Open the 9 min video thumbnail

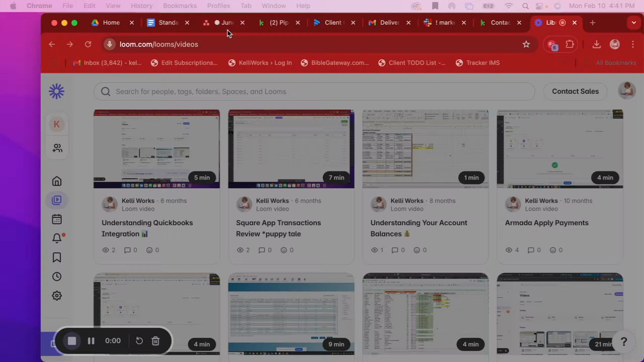[x=291, y=314]
